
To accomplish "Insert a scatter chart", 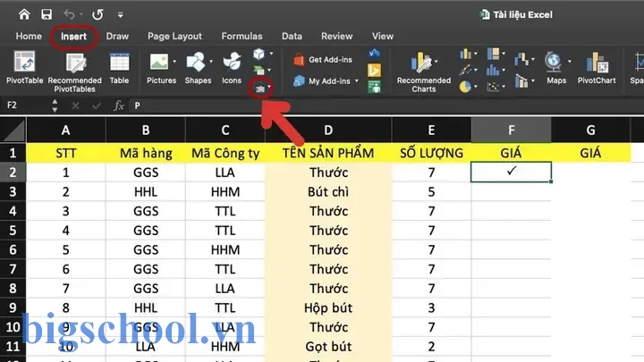I will 493,87.
